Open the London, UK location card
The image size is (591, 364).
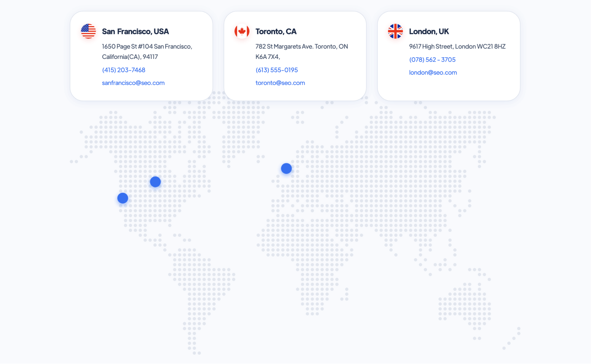pos(448,56)
